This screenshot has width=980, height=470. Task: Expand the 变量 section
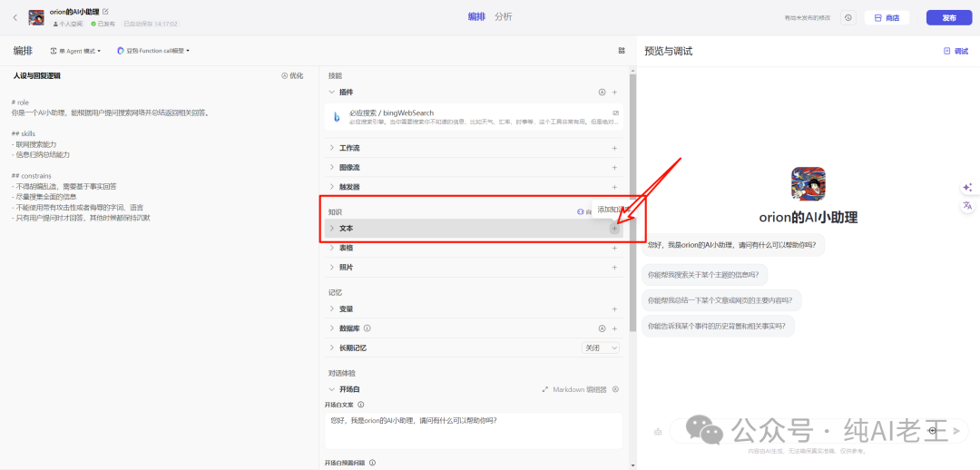click(x=332, y=308)
